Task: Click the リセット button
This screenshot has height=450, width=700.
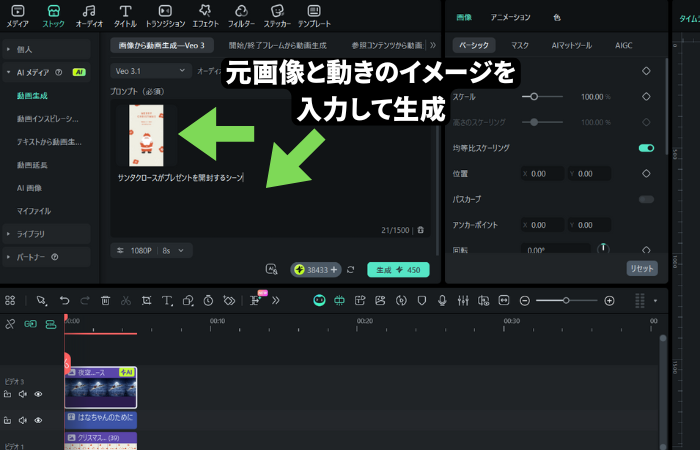Action: pos(642,268)
